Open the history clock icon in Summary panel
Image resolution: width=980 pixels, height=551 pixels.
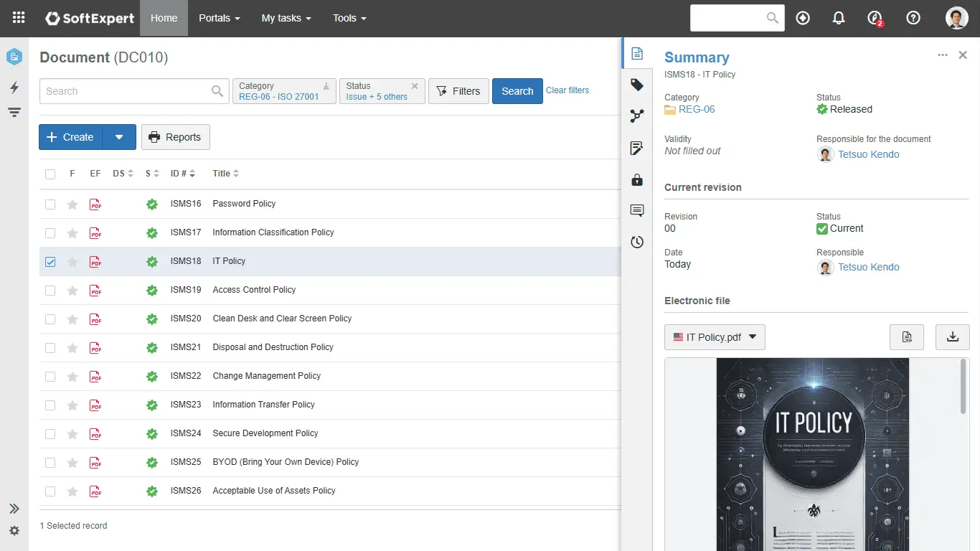coord(637,242)
